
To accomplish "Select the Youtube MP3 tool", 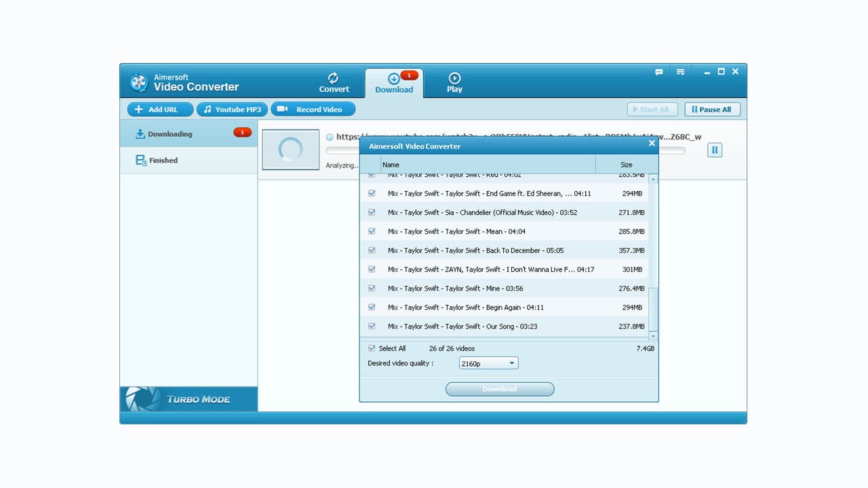I will tap(232, 109).
